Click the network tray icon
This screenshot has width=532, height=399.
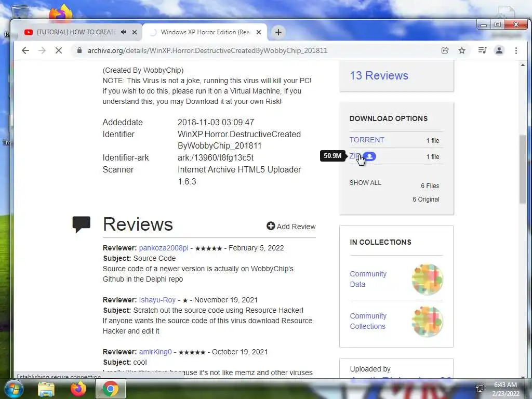(x=480, y=389)
